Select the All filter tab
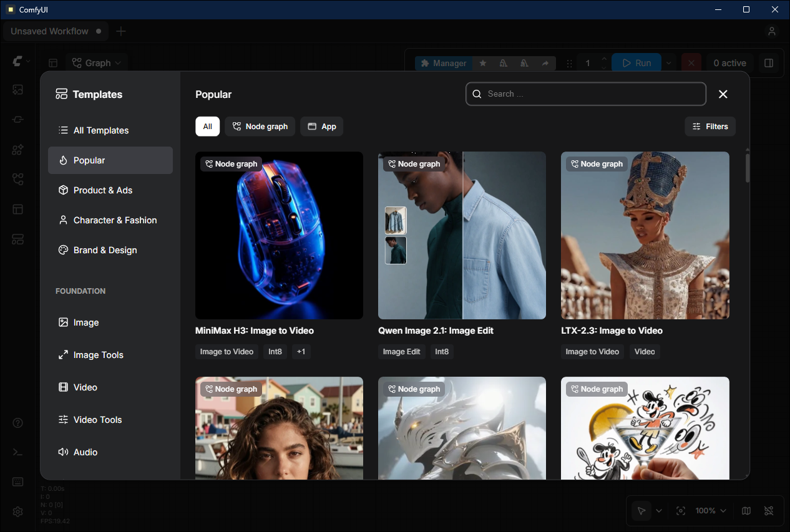 [x=207, y=127]
